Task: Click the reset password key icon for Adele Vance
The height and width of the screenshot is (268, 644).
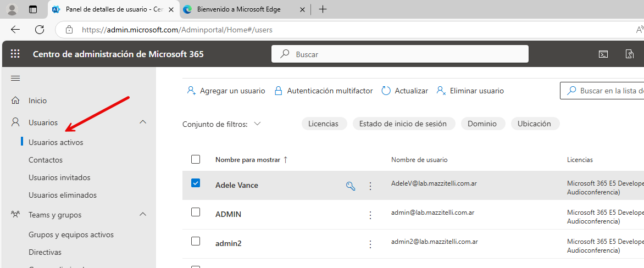Action: [351, 186]
